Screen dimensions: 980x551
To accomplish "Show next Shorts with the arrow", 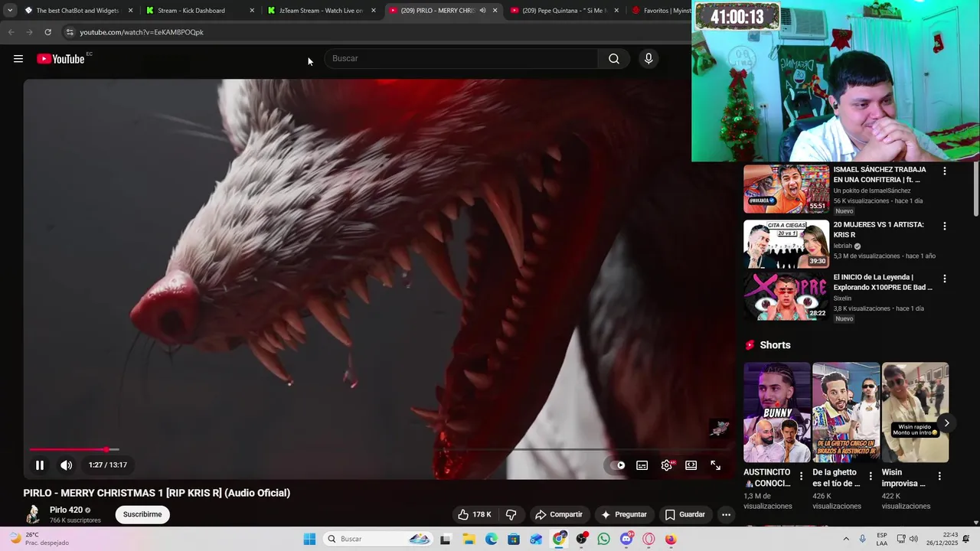I will [946, 423].
